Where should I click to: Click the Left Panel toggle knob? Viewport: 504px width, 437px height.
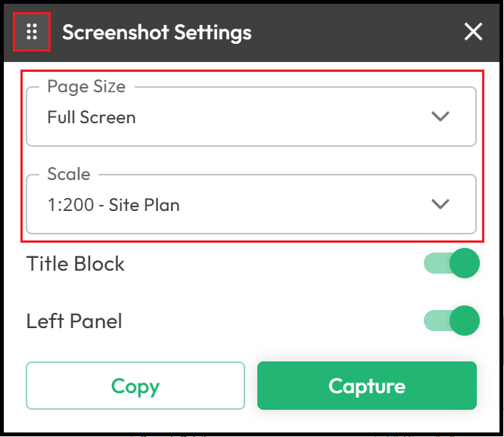tap(465, 321)
